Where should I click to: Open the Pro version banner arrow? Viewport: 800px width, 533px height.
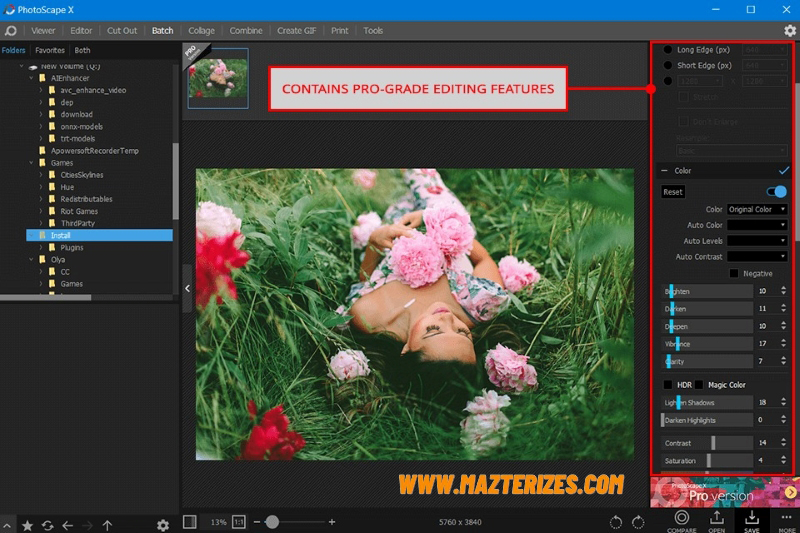click(790, 492)
